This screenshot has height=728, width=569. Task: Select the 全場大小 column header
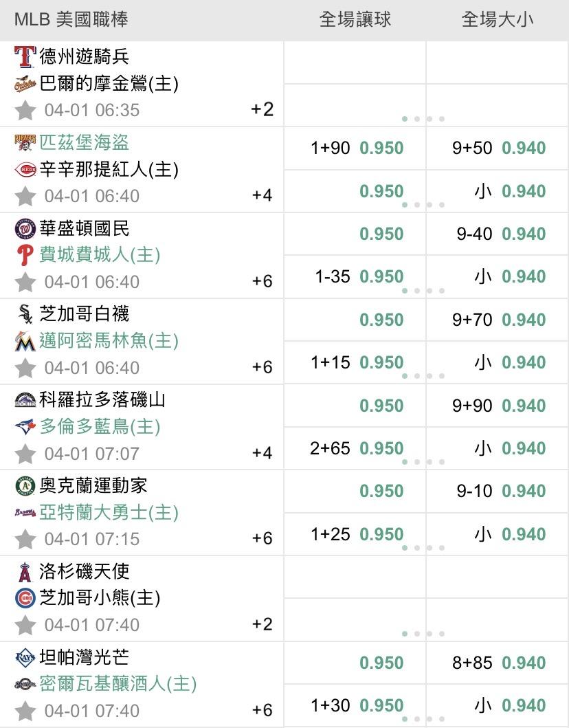click(497, 19)
